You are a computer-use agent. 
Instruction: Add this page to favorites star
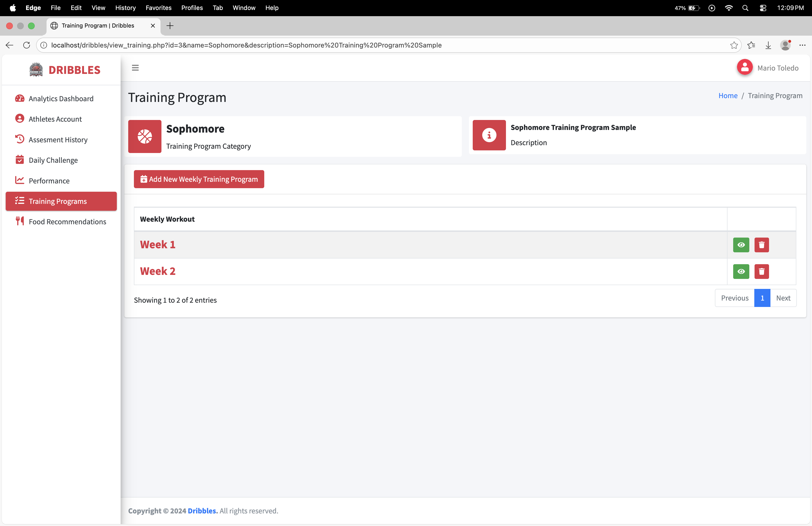pos(733,45)
